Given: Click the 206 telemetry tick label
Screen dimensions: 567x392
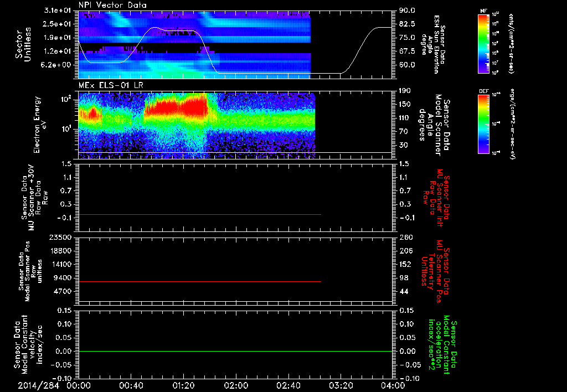Looking at the screenshot, I should [405, 251].
